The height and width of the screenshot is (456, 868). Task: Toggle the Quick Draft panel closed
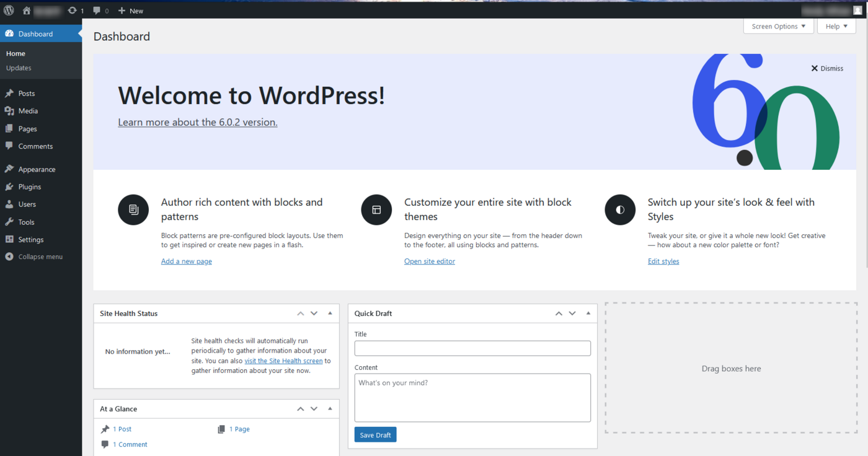click(588, 313)
